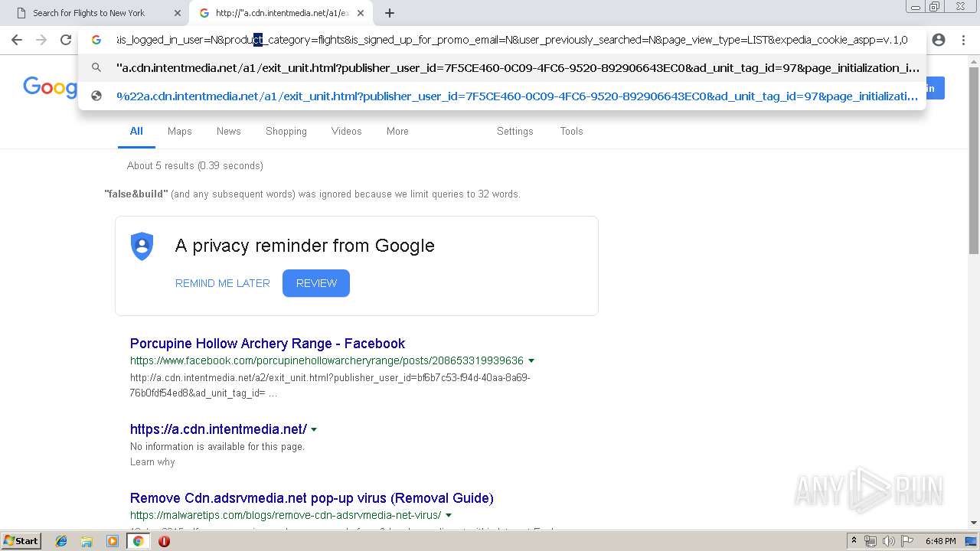
Task: Click the volume speaker tray icon
Action: pyautogui.click(x=889, y=541)
